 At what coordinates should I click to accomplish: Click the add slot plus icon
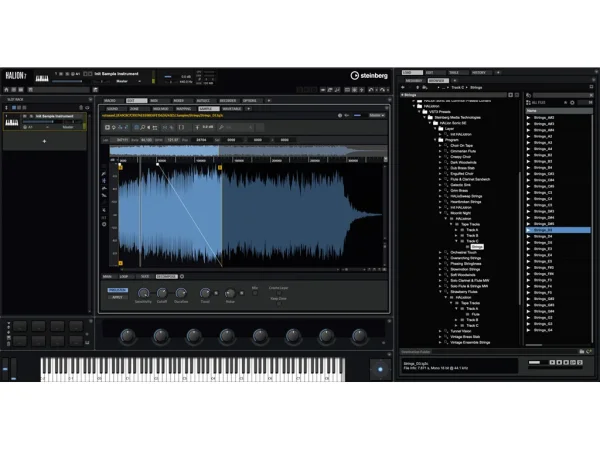(43, 141)
